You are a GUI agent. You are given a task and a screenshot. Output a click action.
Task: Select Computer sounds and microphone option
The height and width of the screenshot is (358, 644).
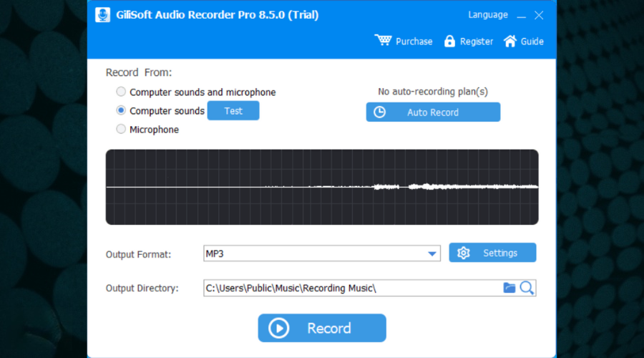click(x=121, y=92)
